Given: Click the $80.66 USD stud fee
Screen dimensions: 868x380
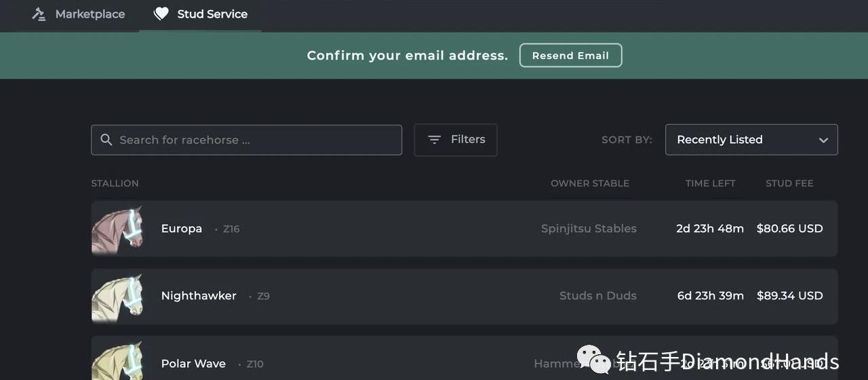Looking at the screenshot, I should point(789,229).
